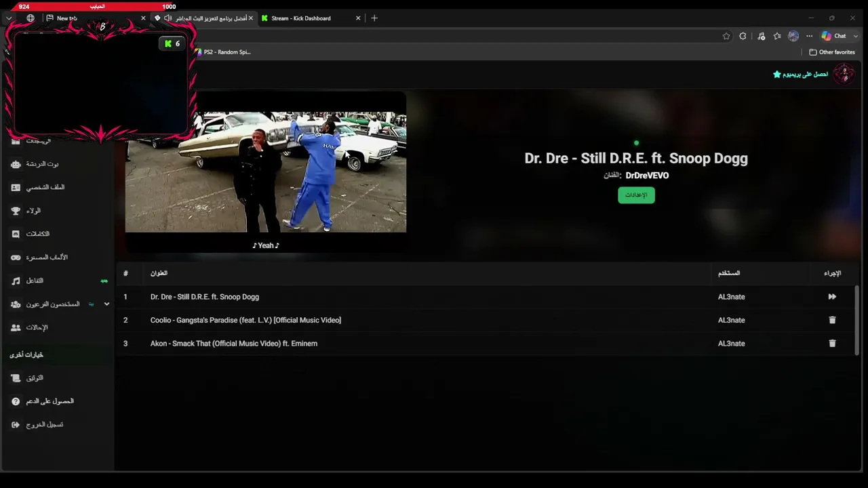
Task: Open the browser extensions puzzle icon
Action: [x=743, y=36]
